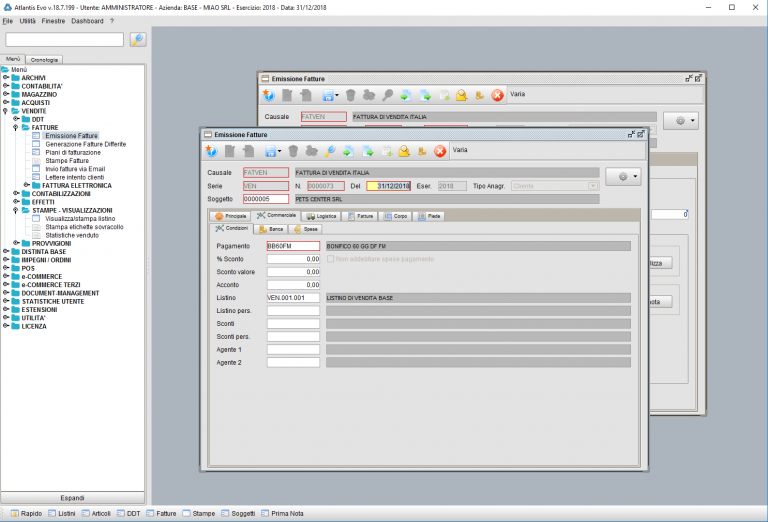768x522 pixels.
Task: Click the envelope email icon in back Emissione Fatture window
Action: point(461,95)
